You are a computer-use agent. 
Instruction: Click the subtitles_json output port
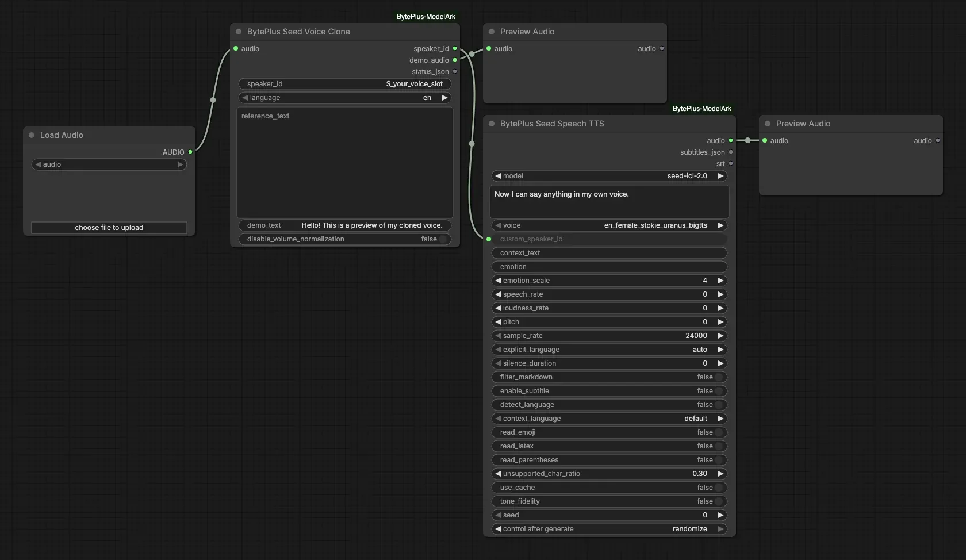click(731, 152)
